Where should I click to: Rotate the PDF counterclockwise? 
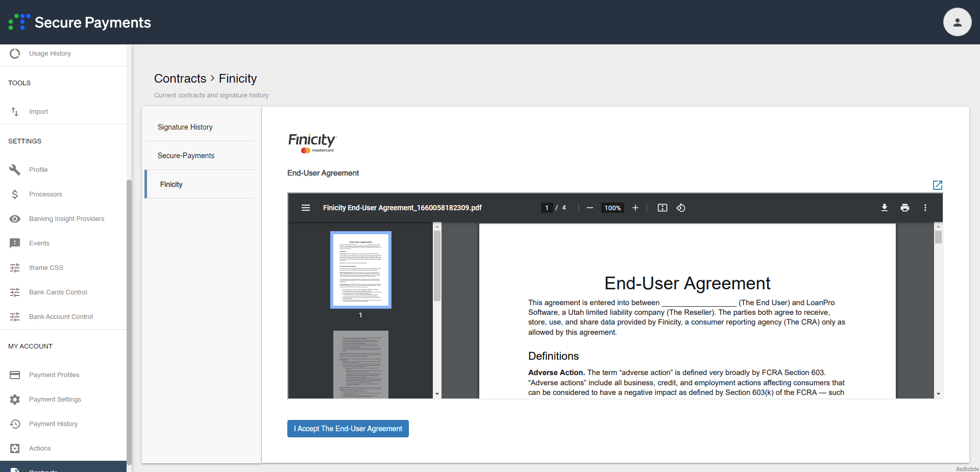click(681, 208)
